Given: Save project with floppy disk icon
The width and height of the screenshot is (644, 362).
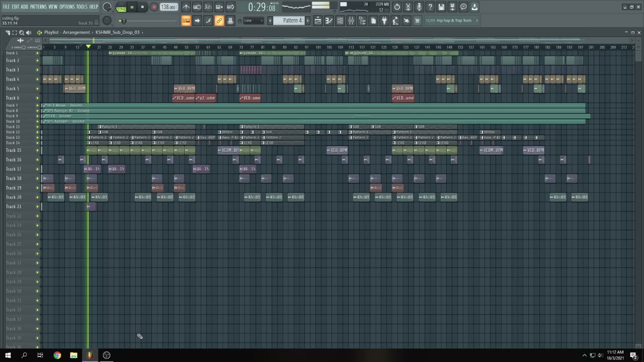Looking at the screenshot, I should tap(441, 7).
